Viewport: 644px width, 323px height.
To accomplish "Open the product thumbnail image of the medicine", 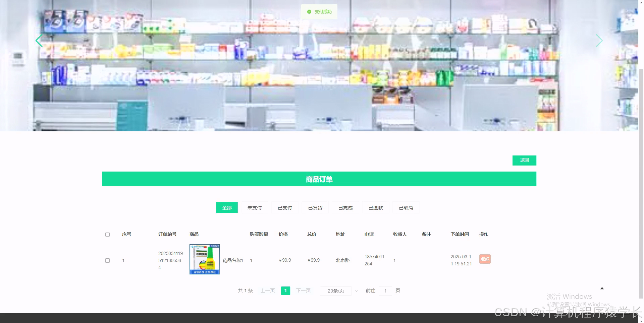I will pos(205,259).
